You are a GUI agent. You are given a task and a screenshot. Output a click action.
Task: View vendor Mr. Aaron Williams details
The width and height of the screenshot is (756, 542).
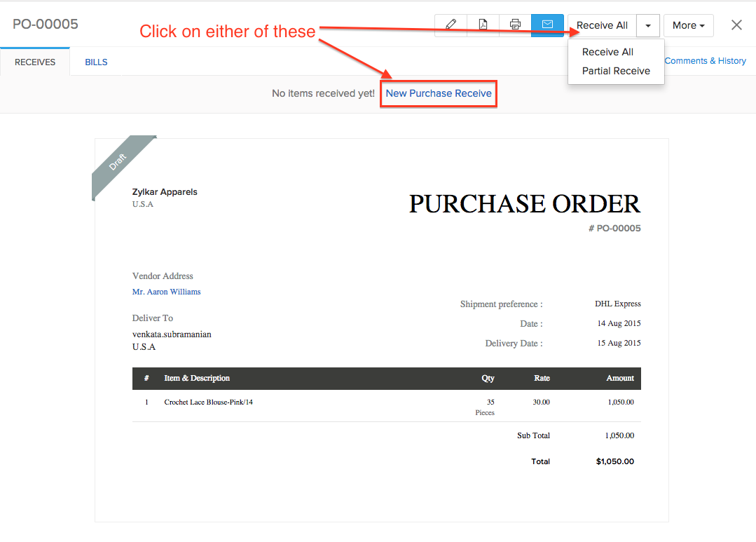click(166, 292)
